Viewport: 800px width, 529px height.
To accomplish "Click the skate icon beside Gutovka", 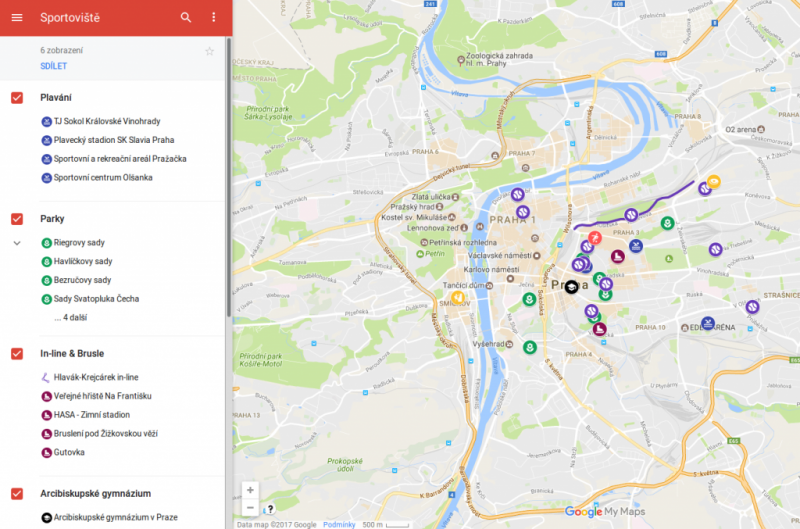I will click(46, 452).
